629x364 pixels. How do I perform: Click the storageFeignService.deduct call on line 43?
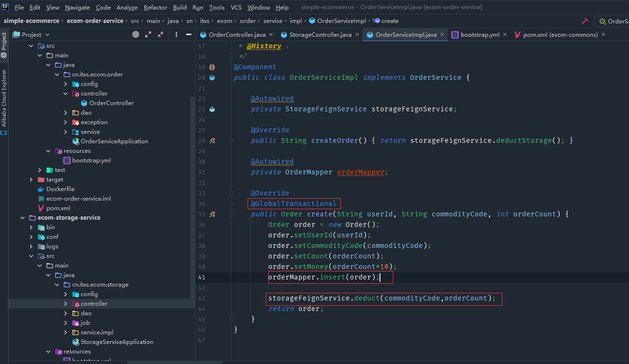point(382,298)
